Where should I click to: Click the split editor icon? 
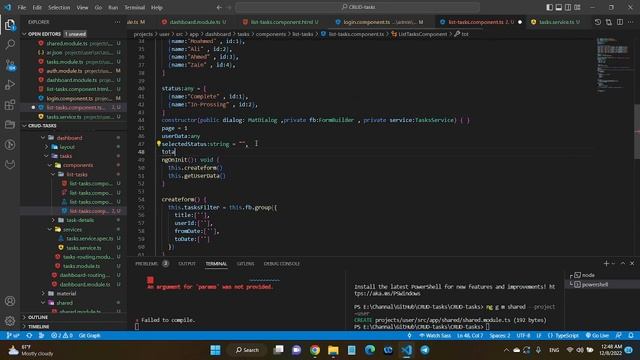pyautogui.click(x=620, y=22)
